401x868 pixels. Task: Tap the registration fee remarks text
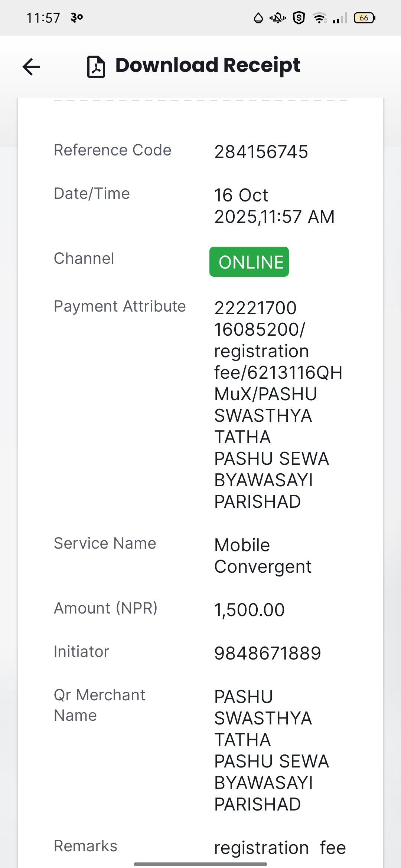(x=280, y=848)
